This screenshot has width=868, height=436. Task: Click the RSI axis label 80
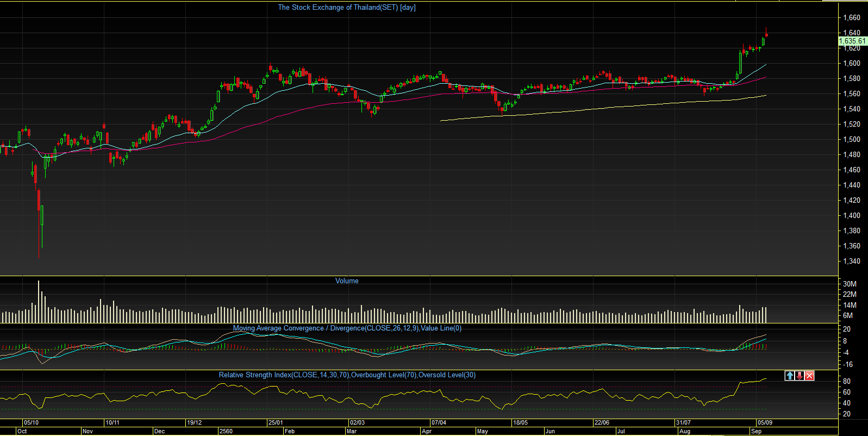[847, 381]
